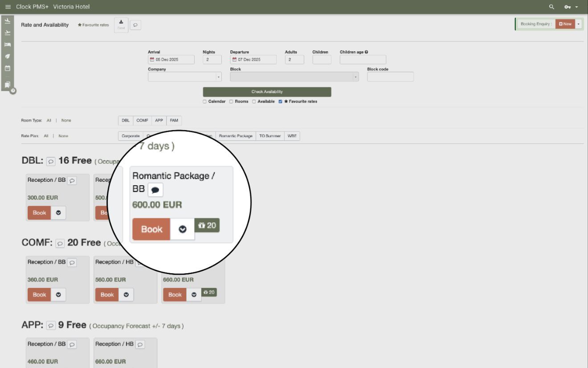Click the calendar icon in Departure field
Image resolution: width=588 pixels, height=368 pixels.
coord(234,60)
